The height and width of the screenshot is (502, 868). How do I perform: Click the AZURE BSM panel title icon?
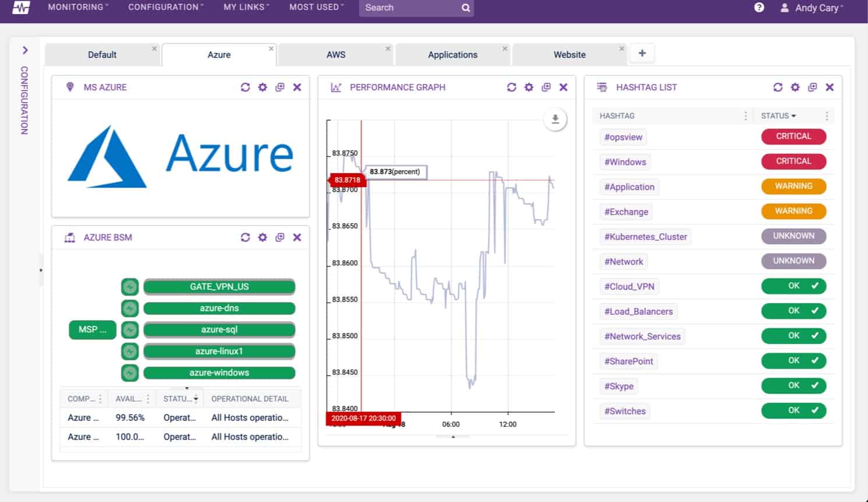point(70,237)
